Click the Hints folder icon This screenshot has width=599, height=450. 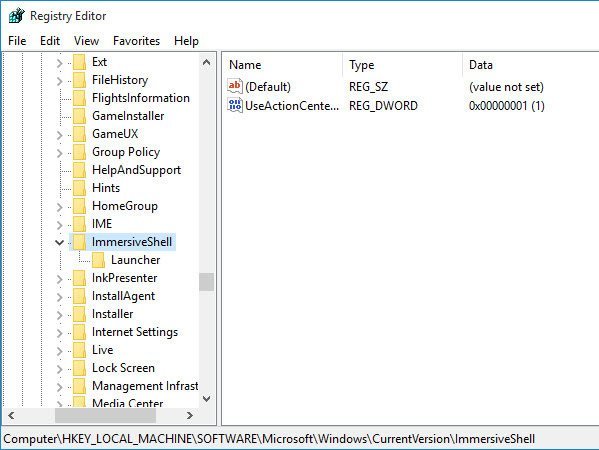[x=79, y=188]
